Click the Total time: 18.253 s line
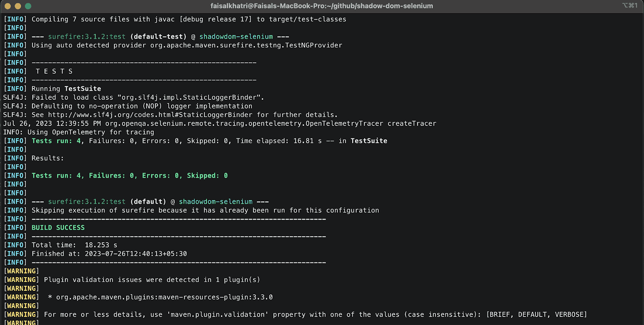 [74, 245]
